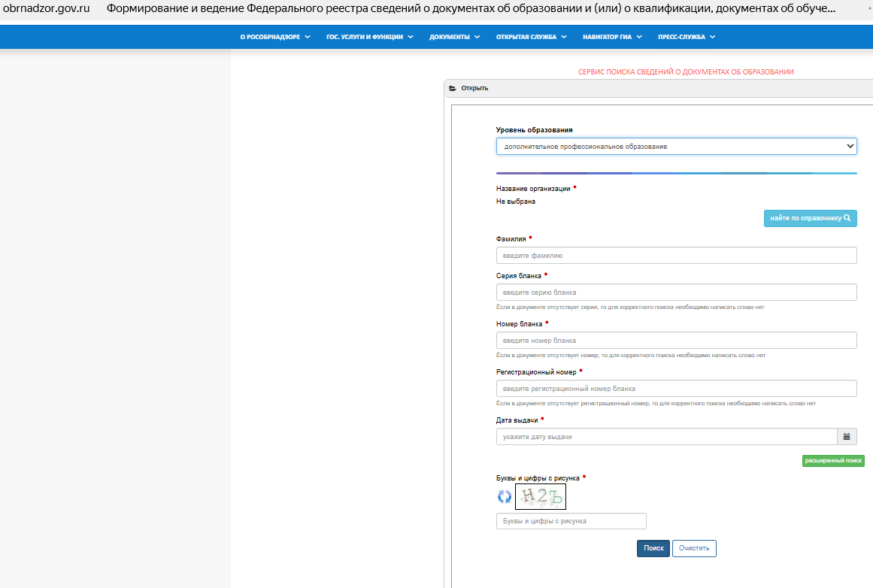Click the obrnadzor.gov.ru address text
Screen dimensions: 873x588
(46, 8)
